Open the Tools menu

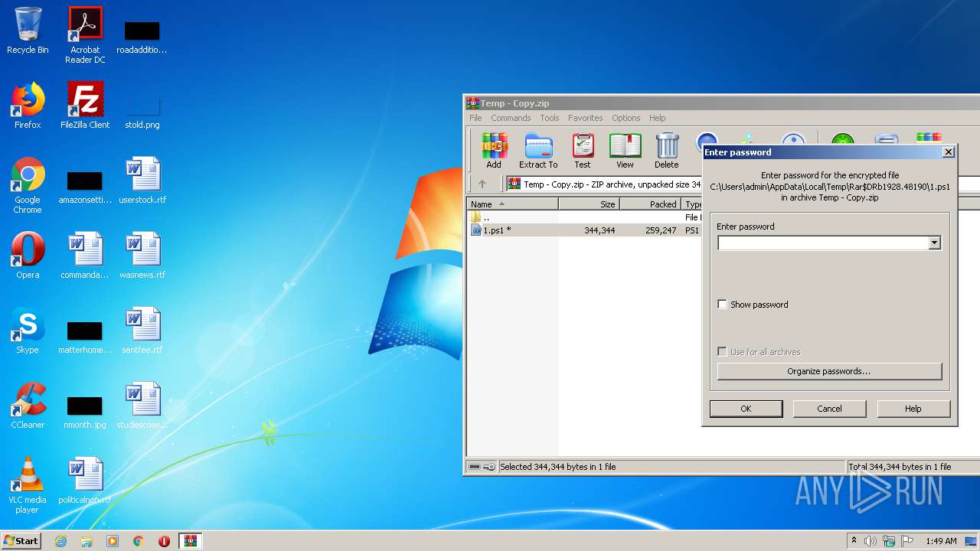[x=550, y=118]
